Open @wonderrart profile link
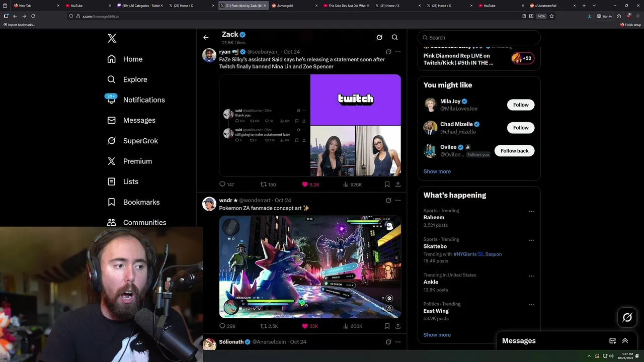 tap(255, 200)
